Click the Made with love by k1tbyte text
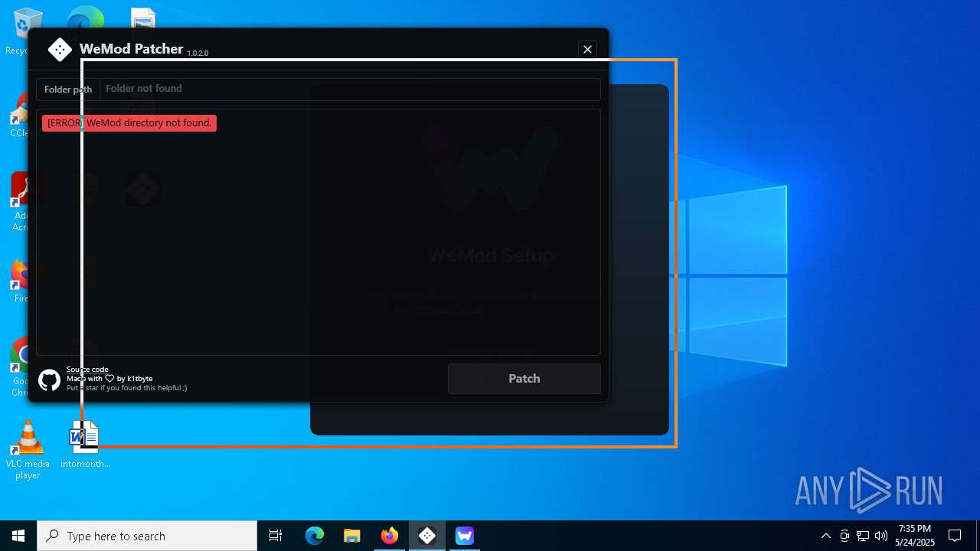The height and width of the screenshot is (551, 980). click(109, 379)
